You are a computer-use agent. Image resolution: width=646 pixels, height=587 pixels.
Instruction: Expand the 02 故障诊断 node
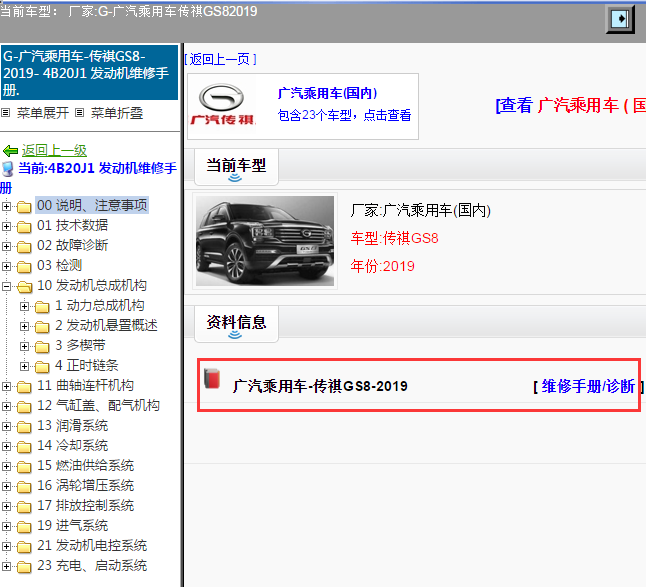point(6,246)
